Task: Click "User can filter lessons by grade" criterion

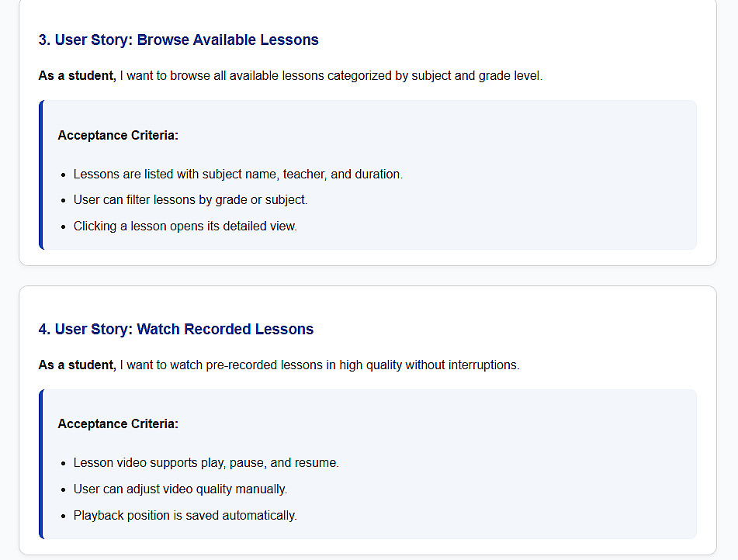Action: point(190,200)
